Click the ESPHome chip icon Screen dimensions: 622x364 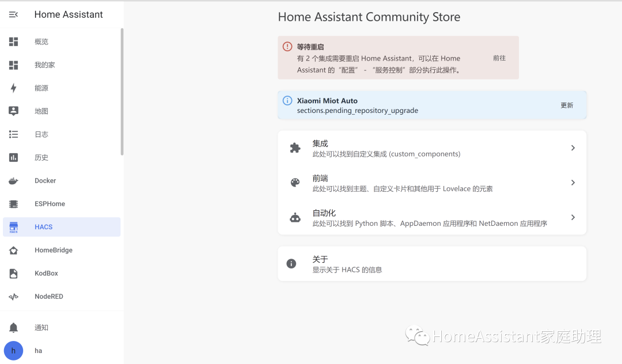[13, 204]
